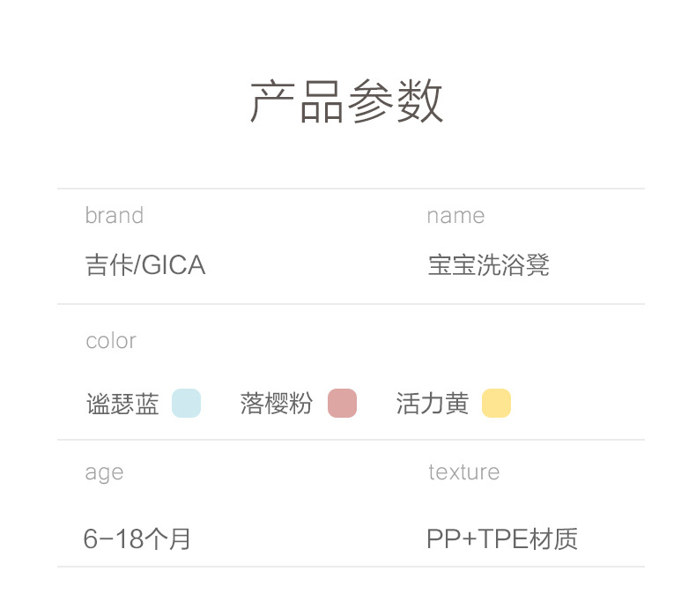Click the 'brand' field label

pos(114,215)
